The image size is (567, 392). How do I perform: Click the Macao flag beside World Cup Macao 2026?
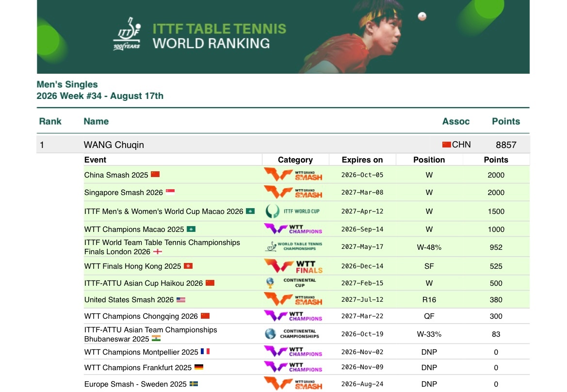point(250,211)
